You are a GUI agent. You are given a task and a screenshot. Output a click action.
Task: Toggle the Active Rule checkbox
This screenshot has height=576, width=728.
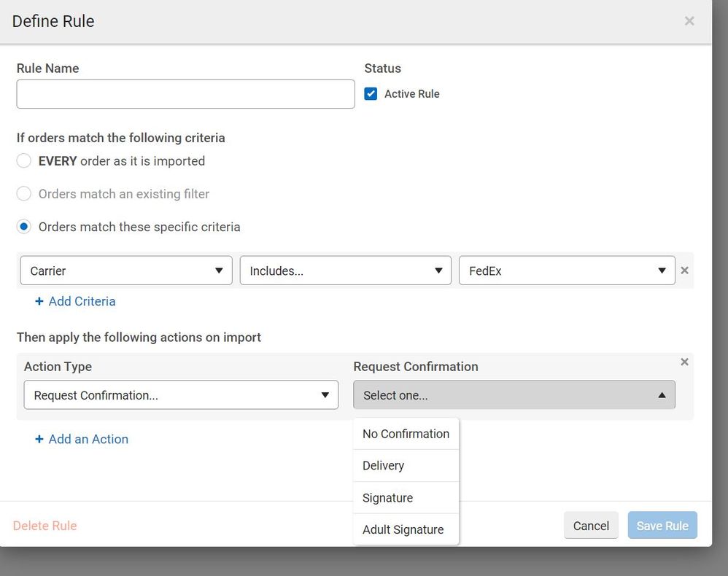[371, 94]
